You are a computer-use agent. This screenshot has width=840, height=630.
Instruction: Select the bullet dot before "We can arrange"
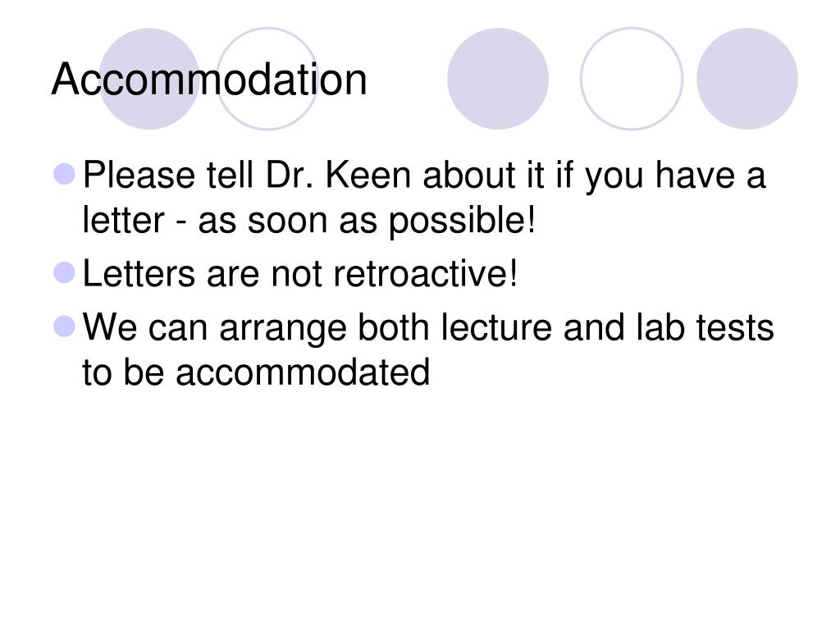tap(65, 326)
